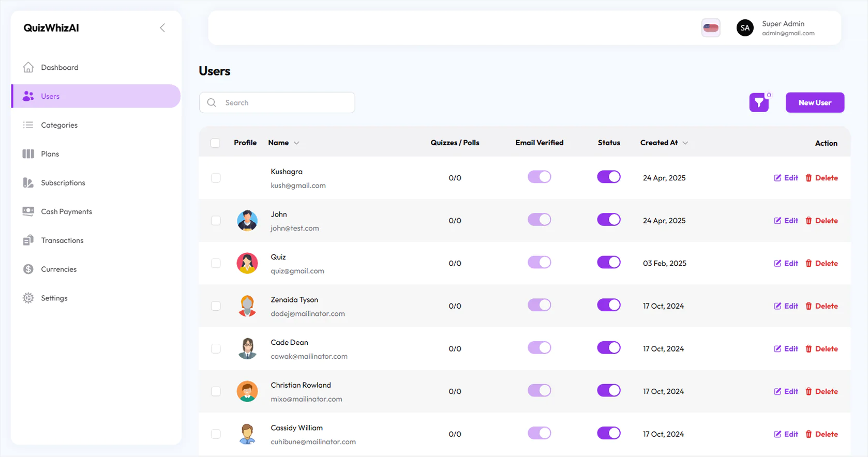Screen dimensions: 868x457
Task: Click the trash icon for Cade Dean
Action: (x=809, y=349)
